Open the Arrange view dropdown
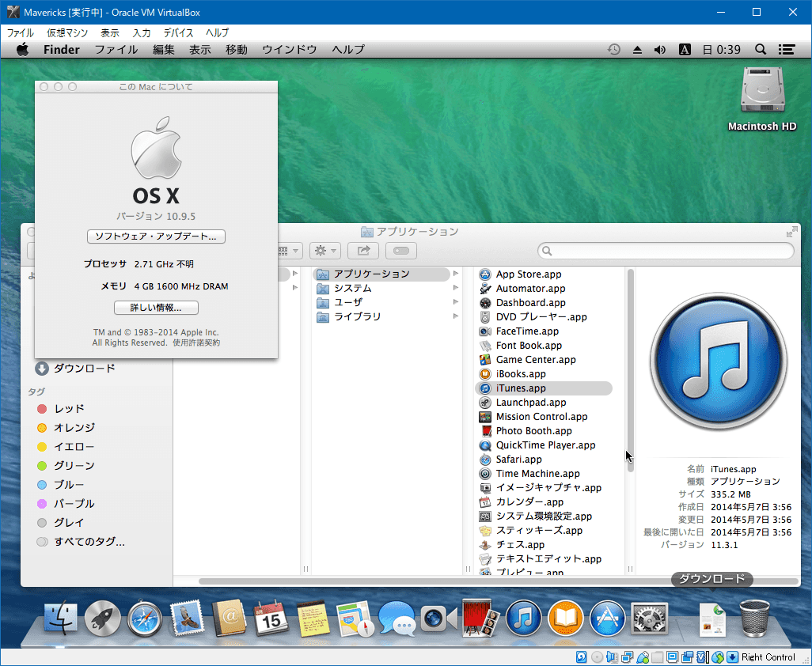This screenshot has width=812, height=666. (x=287, y=251)
